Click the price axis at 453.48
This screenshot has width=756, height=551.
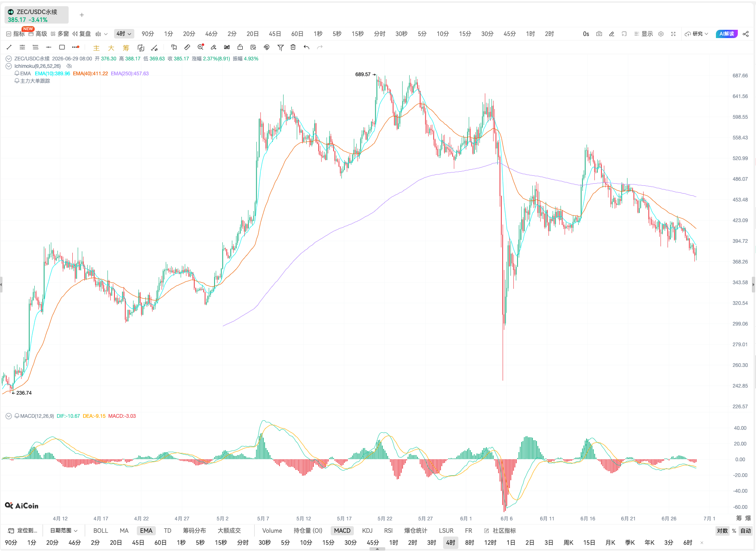[x=740, y=200]
